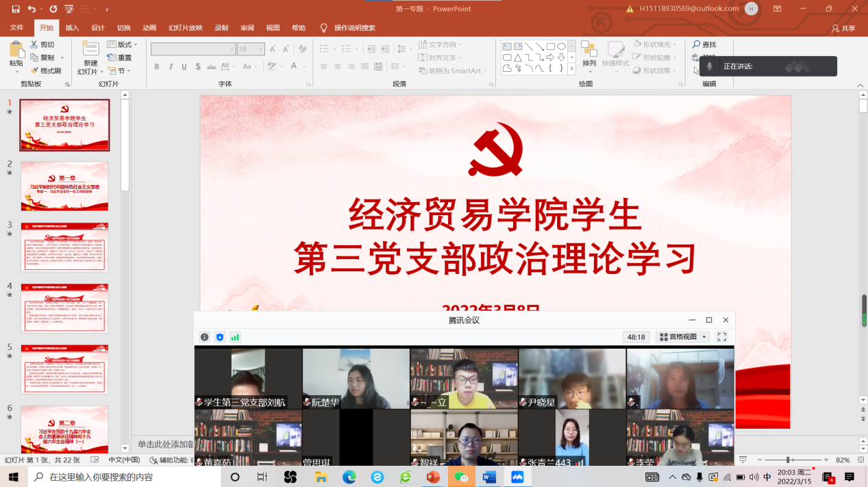Viewport: 868px width, 487px height.
Task: Click the Format Painter brush icon
Action: pos(35,71)
